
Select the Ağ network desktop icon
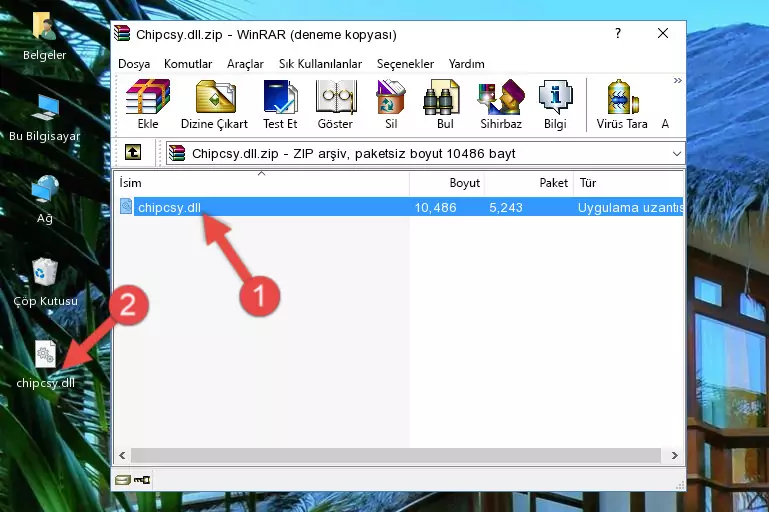pos(45,200)
